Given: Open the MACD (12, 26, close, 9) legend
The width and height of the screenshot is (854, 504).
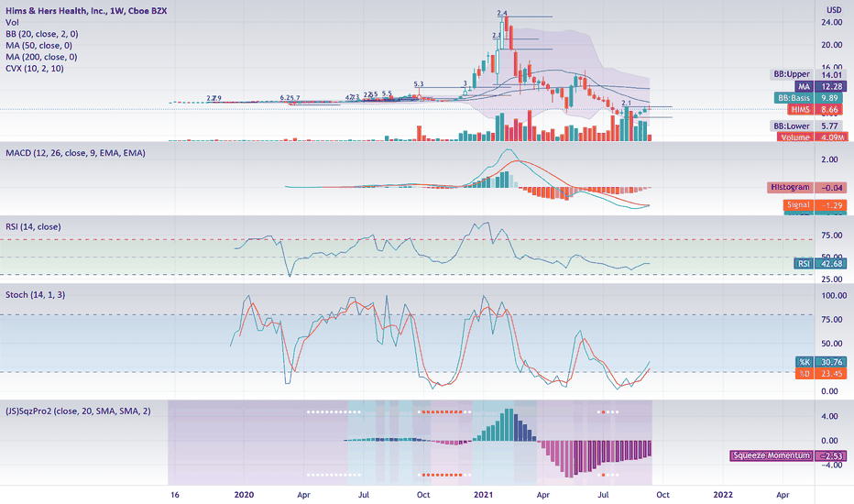Looking at the screenshot, I should (x=75, y=153).
